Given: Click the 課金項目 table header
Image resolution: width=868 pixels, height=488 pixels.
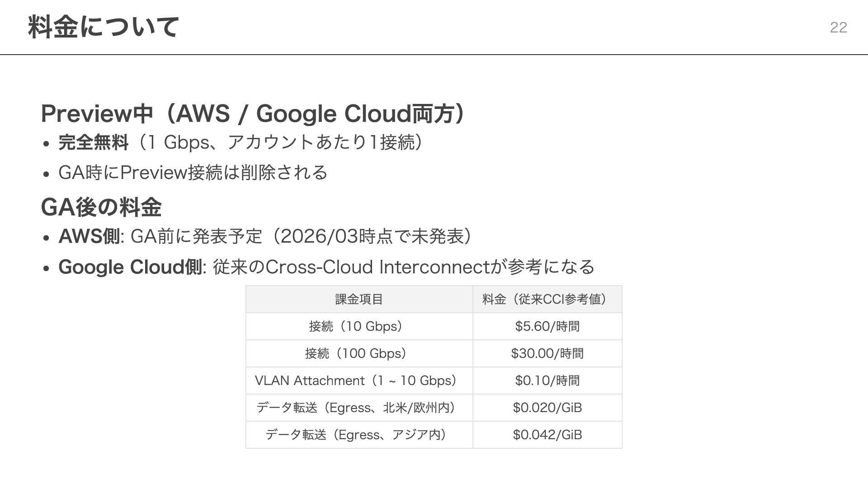Looking at the screenshot, I should 359,299.
